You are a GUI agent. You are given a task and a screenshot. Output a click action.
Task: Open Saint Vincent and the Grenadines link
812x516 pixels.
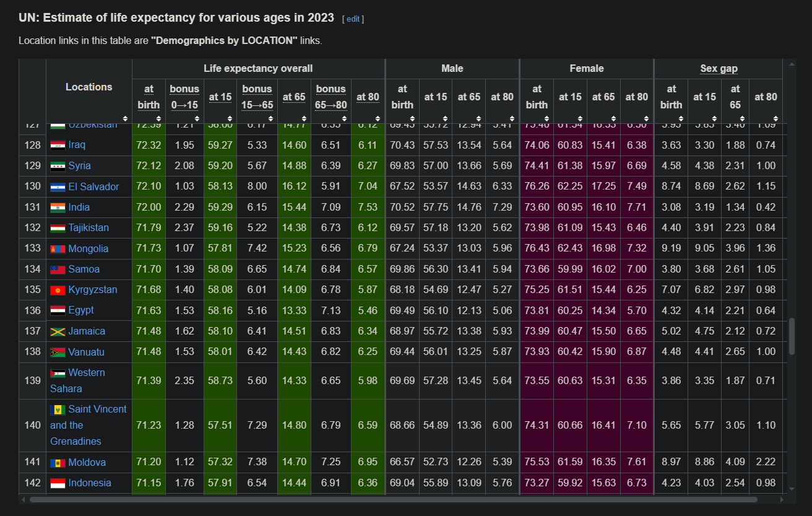89,425
